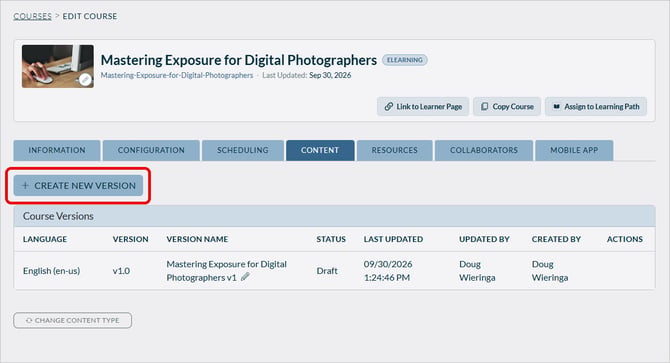This screenshot has height=363, width=670.
Task: Click the Actions column header
Action: [x=625, y=239]
